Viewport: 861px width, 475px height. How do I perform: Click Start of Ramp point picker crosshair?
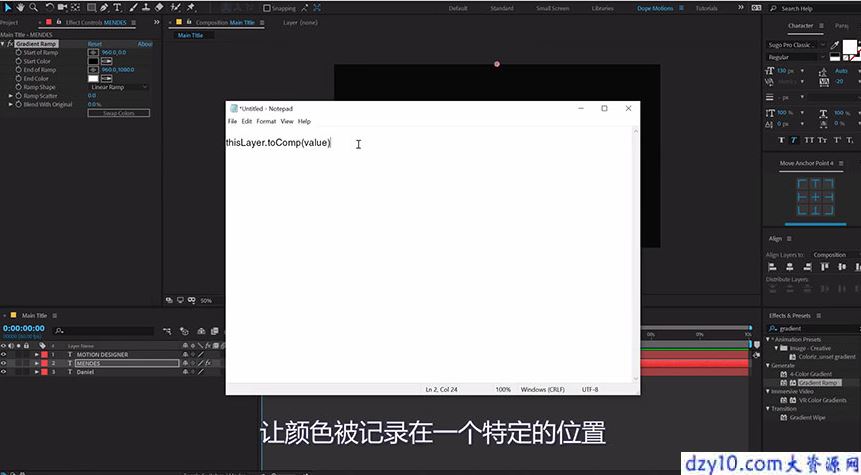click(93, 52)
